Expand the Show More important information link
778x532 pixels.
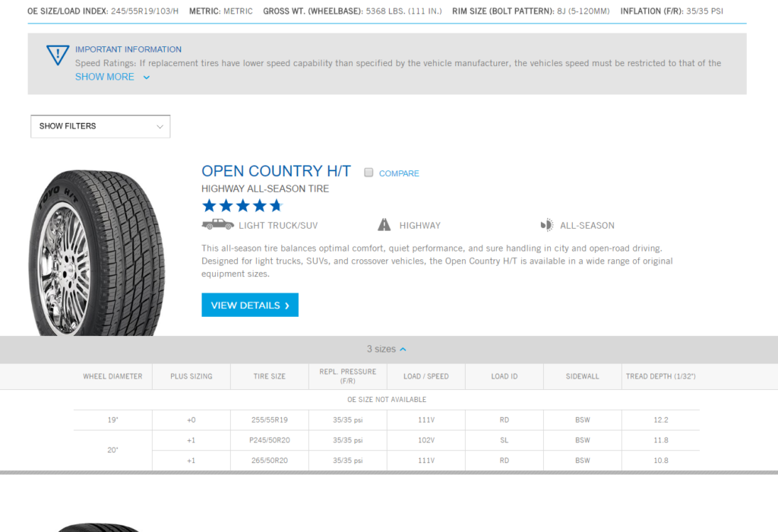click(112, 77)
